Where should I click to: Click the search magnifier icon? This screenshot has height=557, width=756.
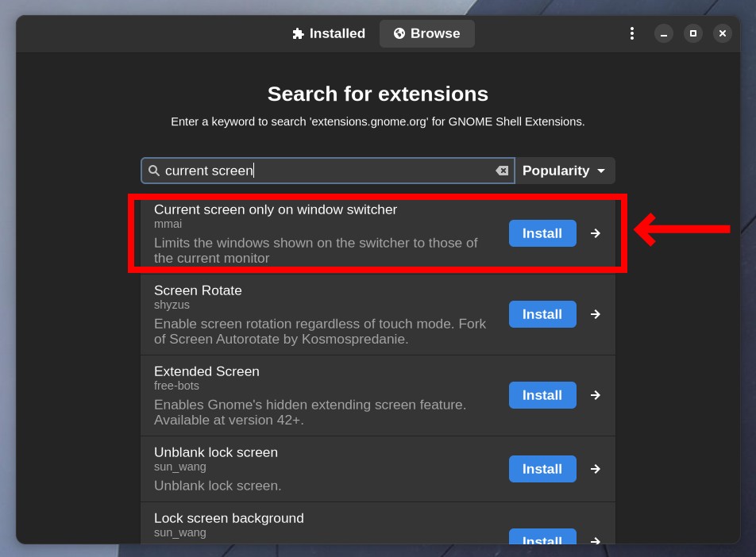154,171
